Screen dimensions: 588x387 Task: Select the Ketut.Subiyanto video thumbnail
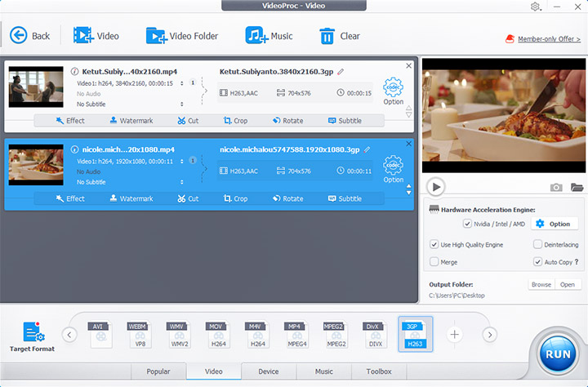click(36, 87)
